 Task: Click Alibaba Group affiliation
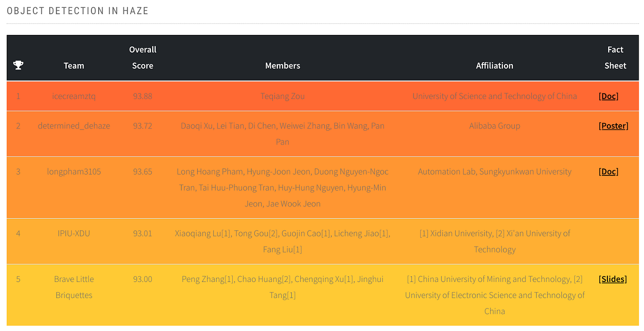pyautogui.click(x=494, y=126)
